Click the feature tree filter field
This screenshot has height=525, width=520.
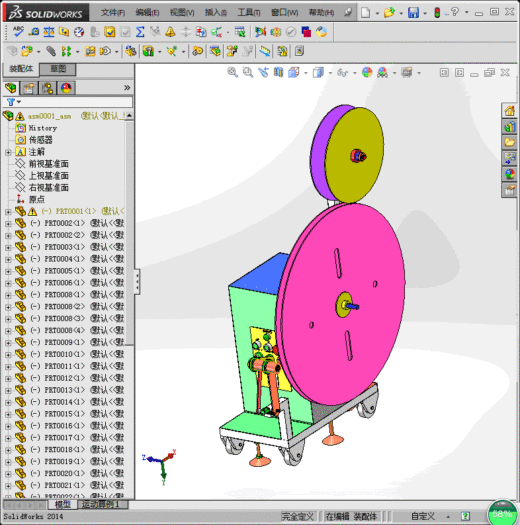pyautogui.click(x=68, y=102)
